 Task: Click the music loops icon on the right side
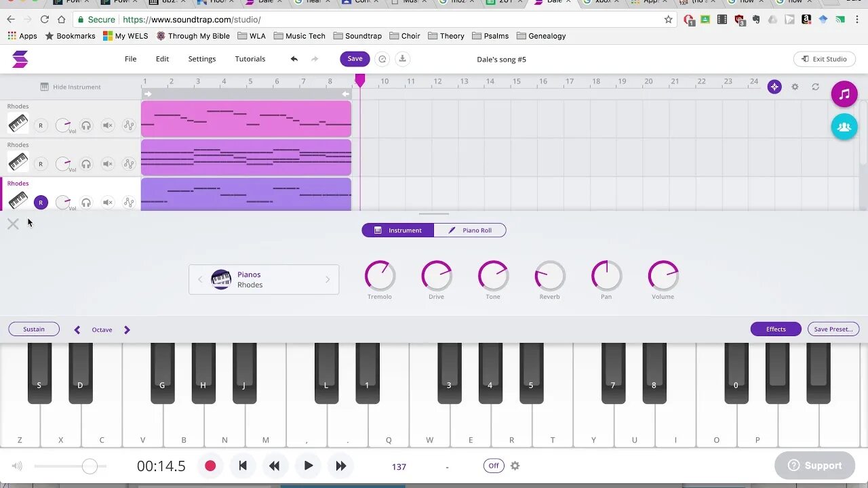844,94
